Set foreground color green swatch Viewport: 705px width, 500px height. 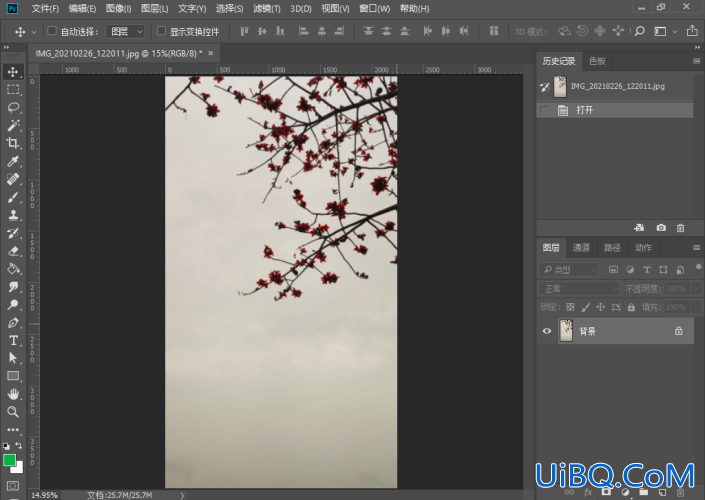(9, 460)
